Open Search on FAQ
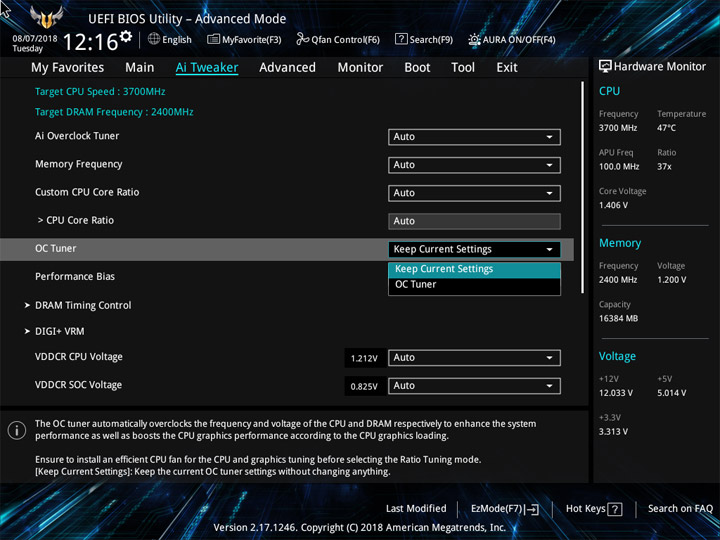 pyautogui.click(x=680, y=508)
